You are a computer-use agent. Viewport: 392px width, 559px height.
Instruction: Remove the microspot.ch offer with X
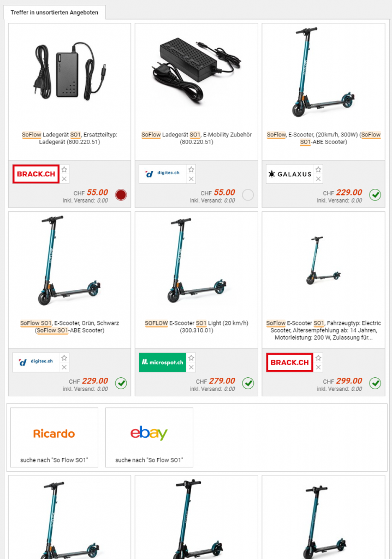click(191, 367)
